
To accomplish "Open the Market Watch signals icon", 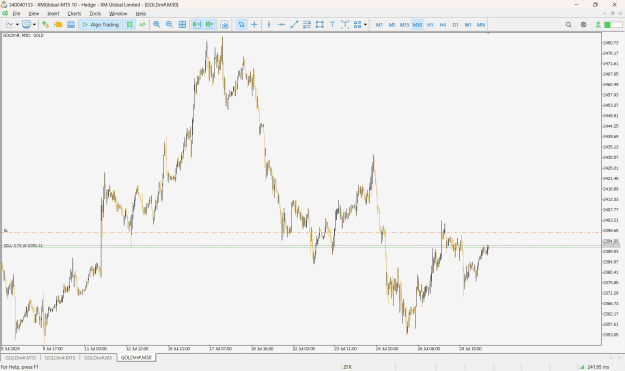I will click(x=45, y=25).
